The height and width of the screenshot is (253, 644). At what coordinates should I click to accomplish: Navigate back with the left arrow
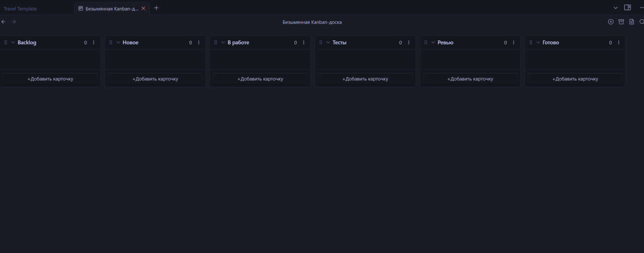tap(4, 22)
